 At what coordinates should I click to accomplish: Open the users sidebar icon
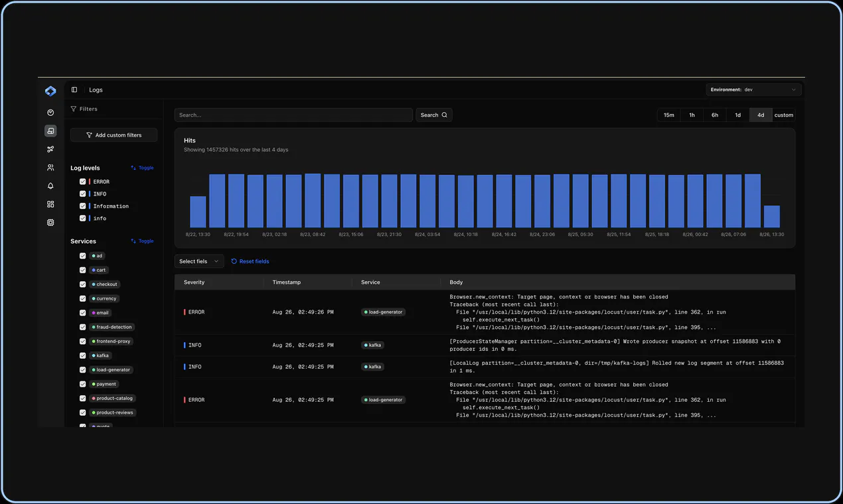[50, 168]
